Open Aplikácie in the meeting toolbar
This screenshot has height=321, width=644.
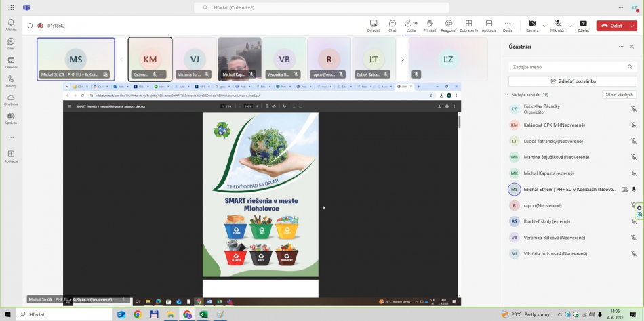pyautogui.click(x=489, y=25)
